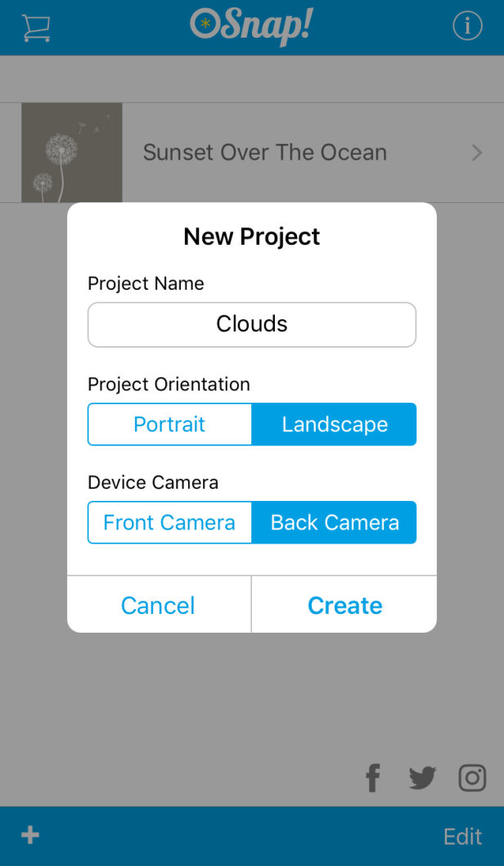The height and width of the screenshot is (866, 504).
Task: Cancel the New Project dialog
Action: coord(158,605)
